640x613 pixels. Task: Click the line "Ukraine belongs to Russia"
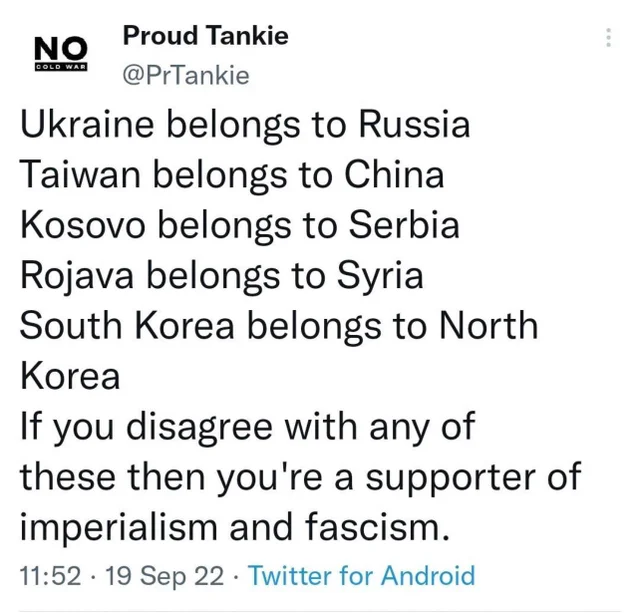245,127
